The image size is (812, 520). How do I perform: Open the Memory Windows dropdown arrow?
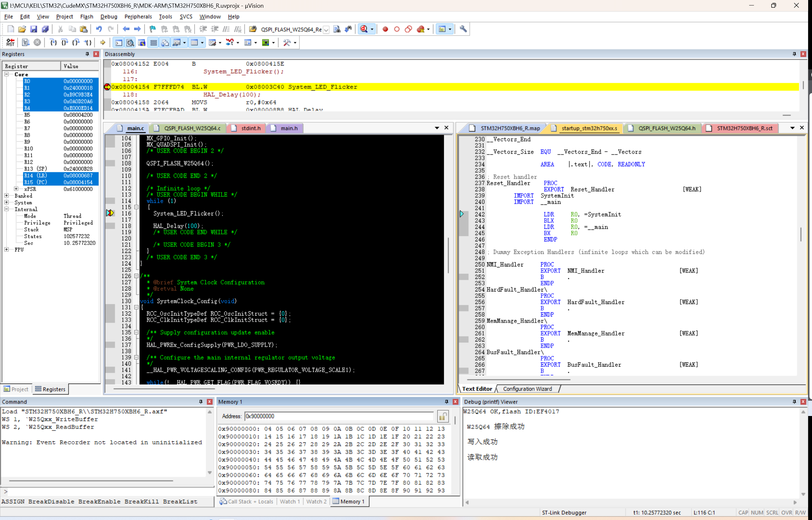tap(202, 43)
